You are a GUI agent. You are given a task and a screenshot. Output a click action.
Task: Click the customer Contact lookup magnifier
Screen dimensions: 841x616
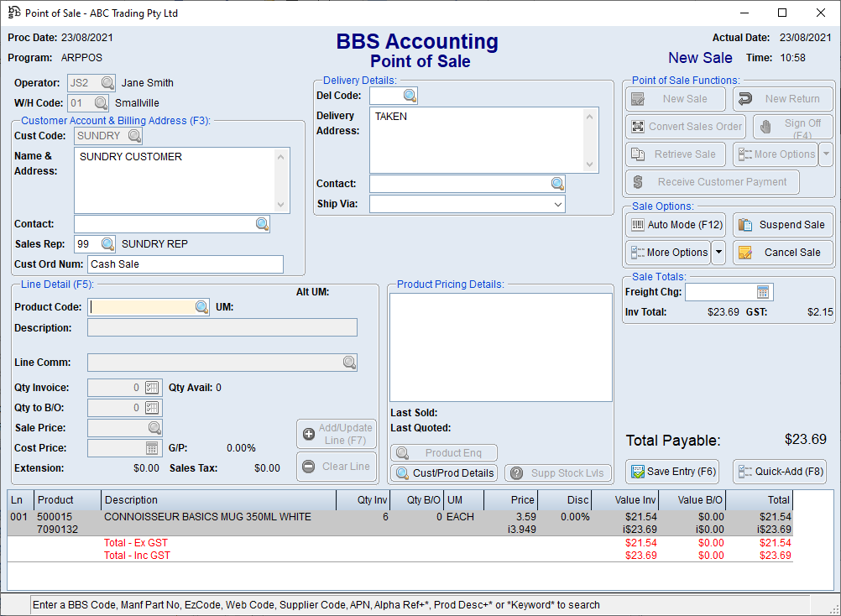coord(262,224)
